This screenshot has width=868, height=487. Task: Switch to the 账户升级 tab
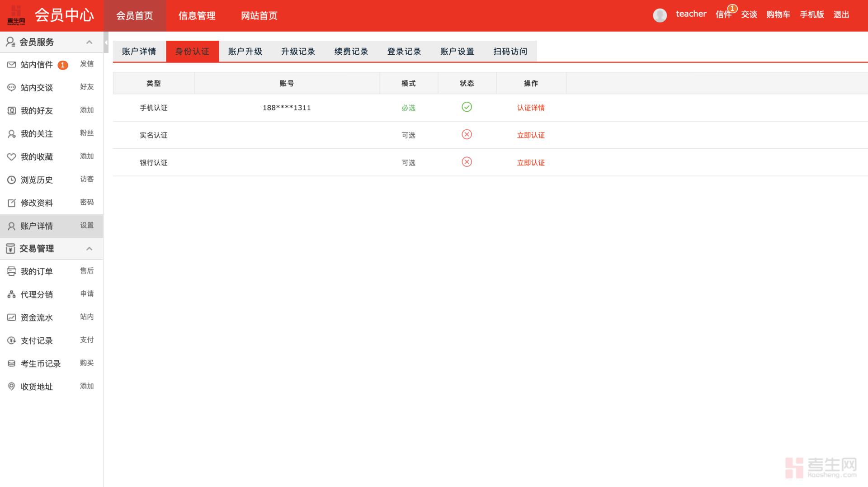tap(245, 51)
